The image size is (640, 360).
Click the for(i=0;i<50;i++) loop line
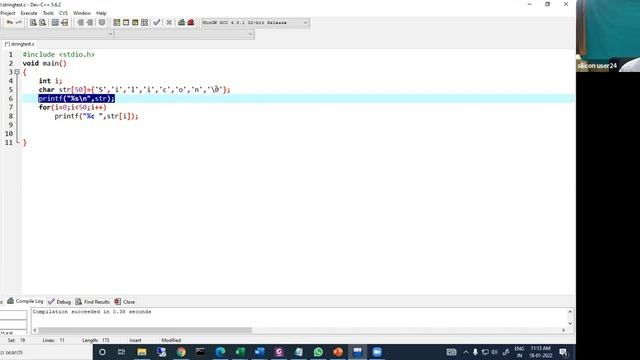pyautogui.click(x=73, y=107)
